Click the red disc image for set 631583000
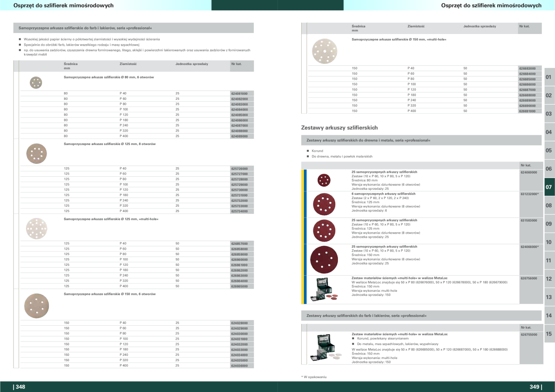Viewport: 555px width, 392px height. [x=324, y=230]
